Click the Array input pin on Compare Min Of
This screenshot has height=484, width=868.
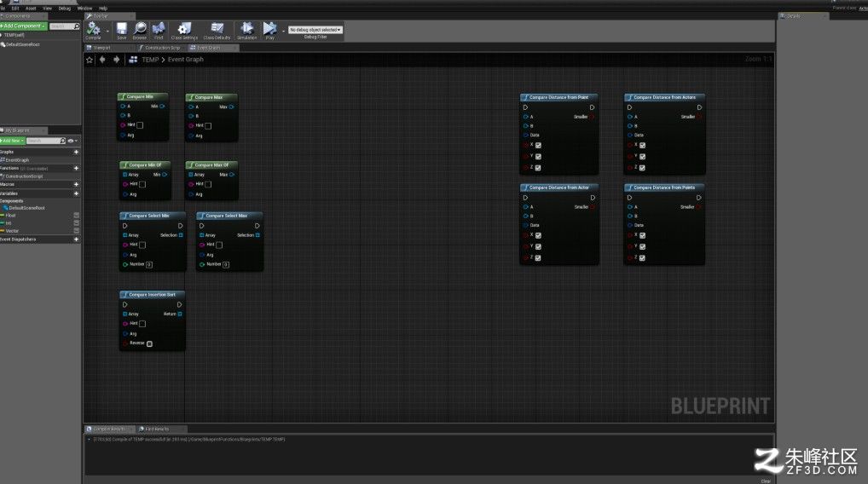pyautogui.click(x=124, y=174)
